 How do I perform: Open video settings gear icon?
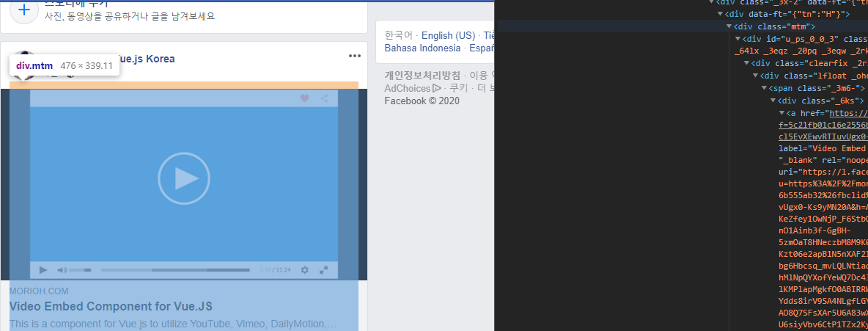pos(304,270)
